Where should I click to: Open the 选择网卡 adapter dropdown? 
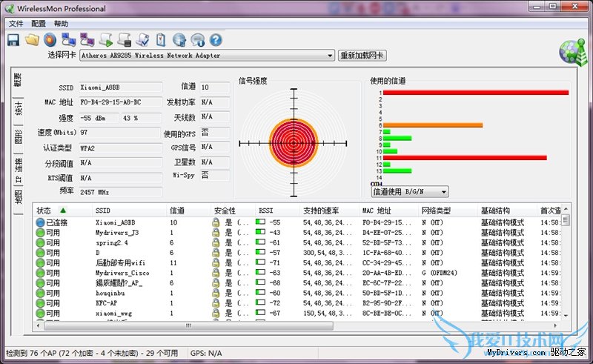point(330,56)
